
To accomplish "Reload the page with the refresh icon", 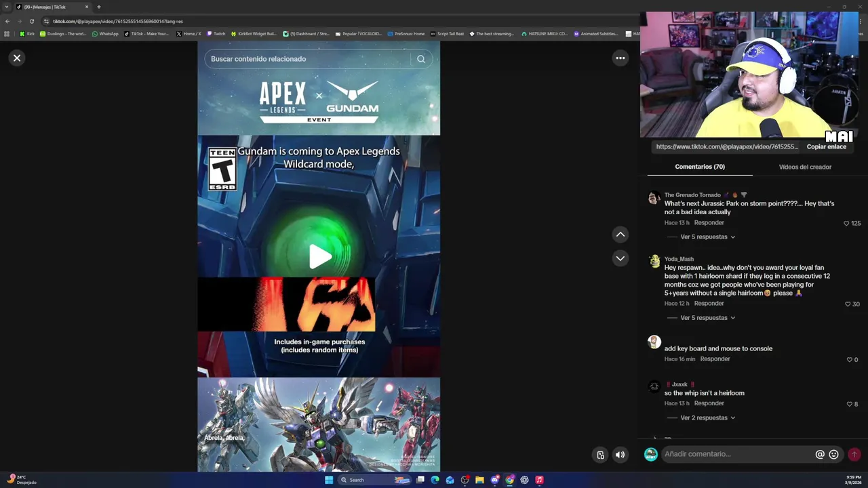I will 31,21.
